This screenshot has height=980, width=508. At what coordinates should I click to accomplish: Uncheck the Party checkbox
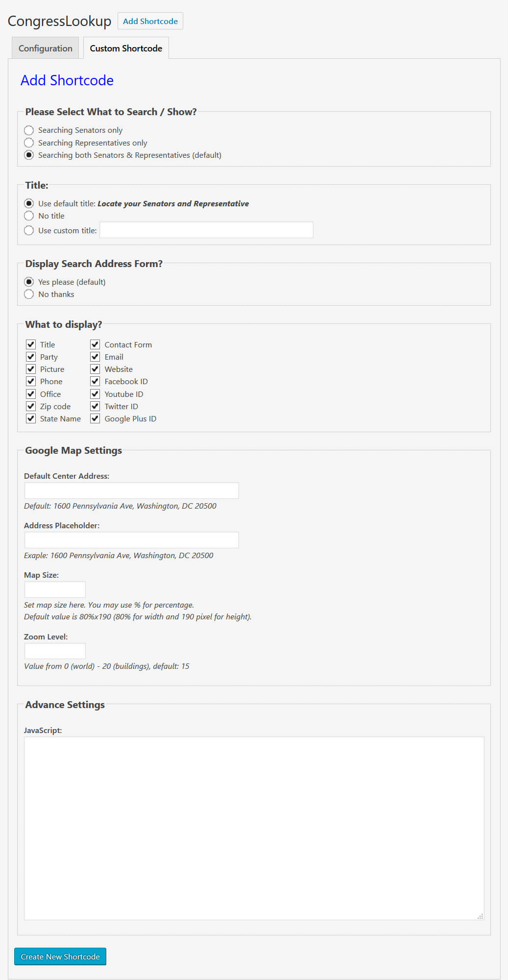(x=31, y=357)
